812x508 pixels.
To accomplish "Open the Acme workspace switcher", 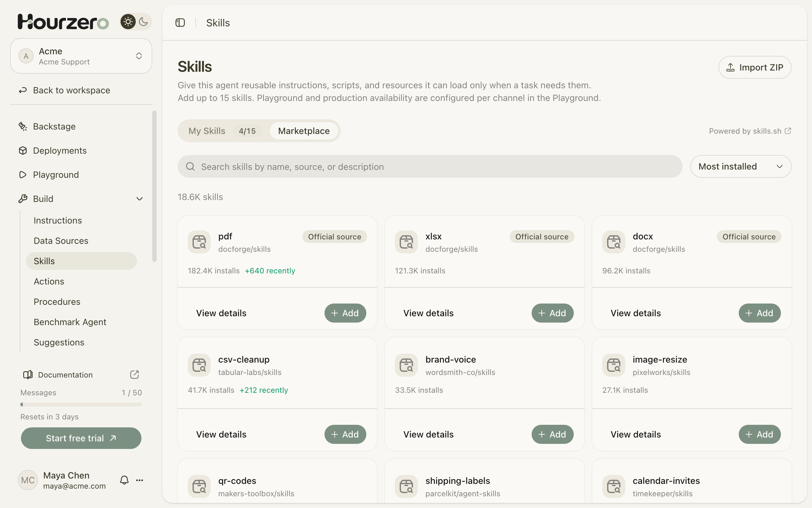I will click(81, 56).
